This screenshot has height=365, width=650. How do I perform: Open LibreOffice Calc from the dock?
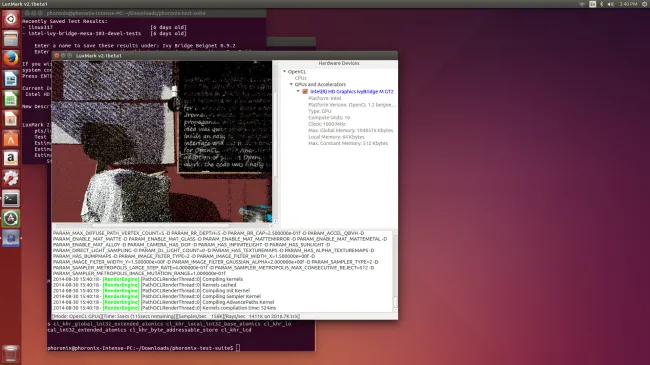[11, 99]
